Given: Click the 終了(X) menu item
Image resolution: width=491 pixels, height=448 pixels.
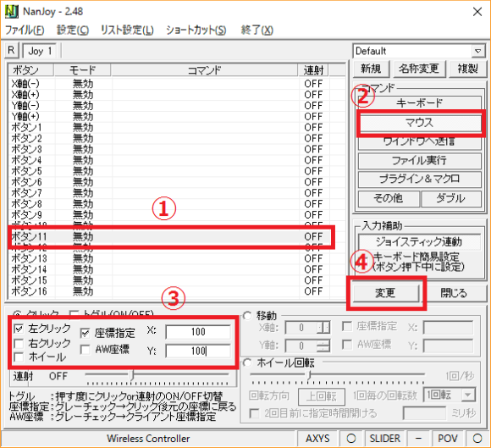Looking at the screenshot, I should pyautogui.click(x=257, y=30).
